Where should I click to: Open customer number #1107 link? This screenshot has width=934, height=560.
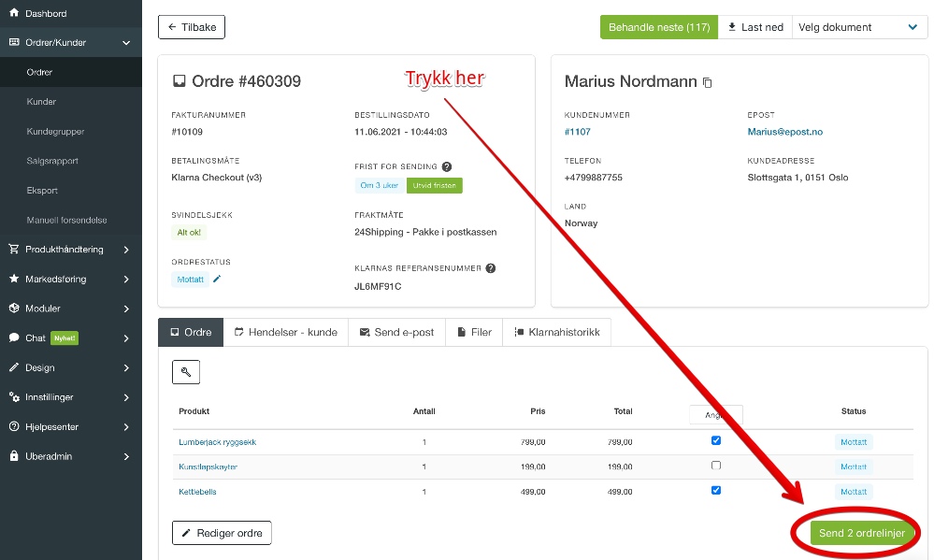(577, 132)
